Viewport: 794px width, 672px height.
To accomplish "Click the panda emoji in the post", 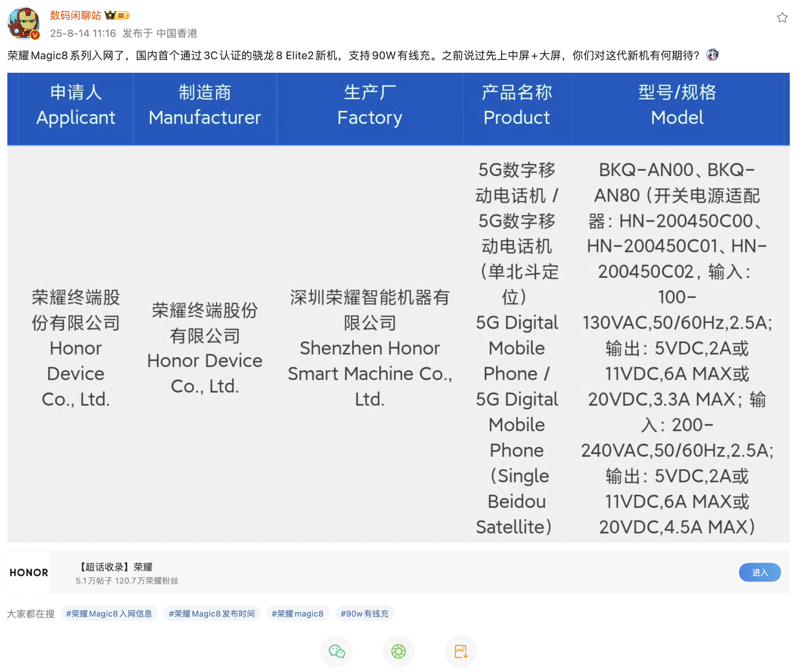I will click(712, 55).
